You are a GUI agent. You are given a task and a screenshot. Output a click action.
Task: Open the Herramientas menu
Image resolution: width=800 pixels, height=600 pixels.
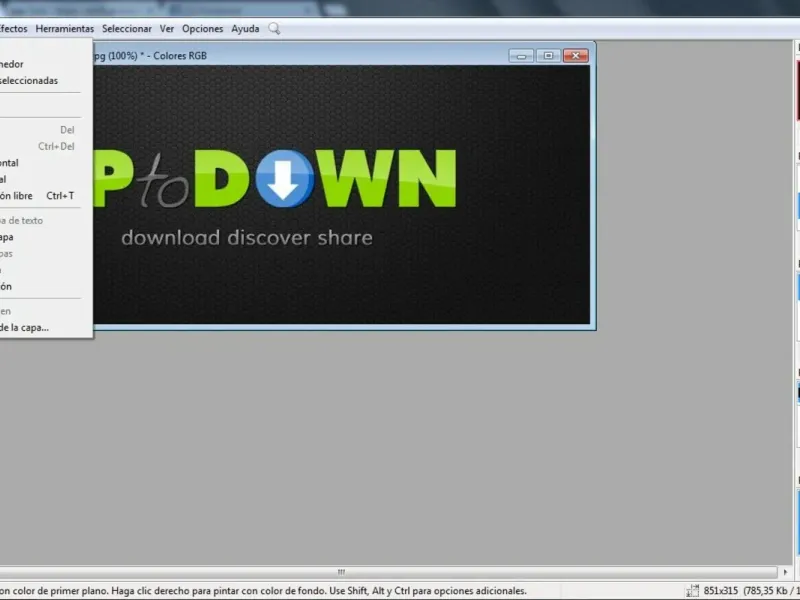(65, 29)
